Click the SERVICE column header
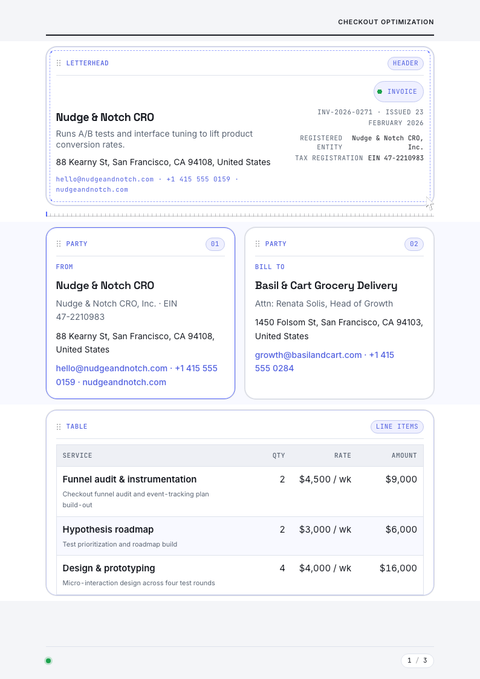 (x=77, y=456)
